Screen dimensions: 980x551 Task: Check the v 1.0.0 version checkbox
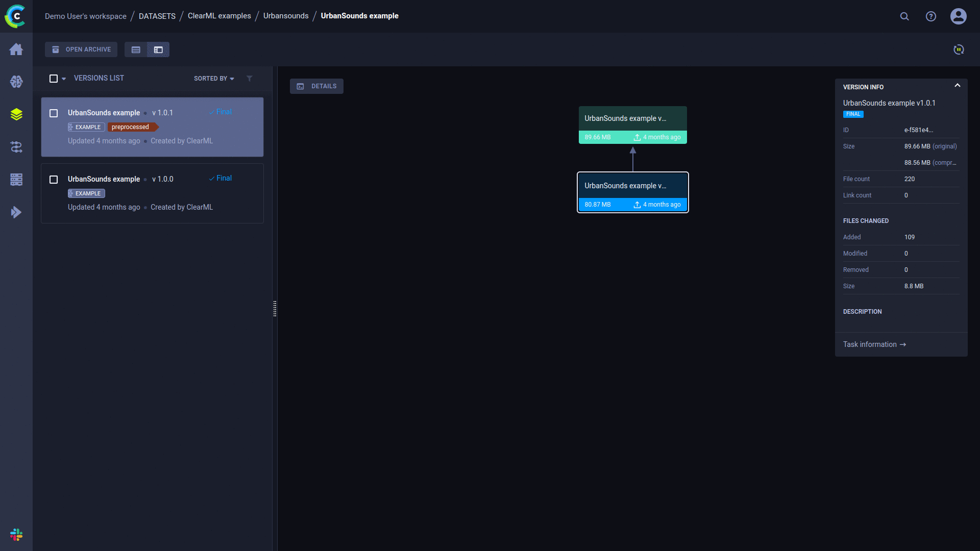(54, 180)
